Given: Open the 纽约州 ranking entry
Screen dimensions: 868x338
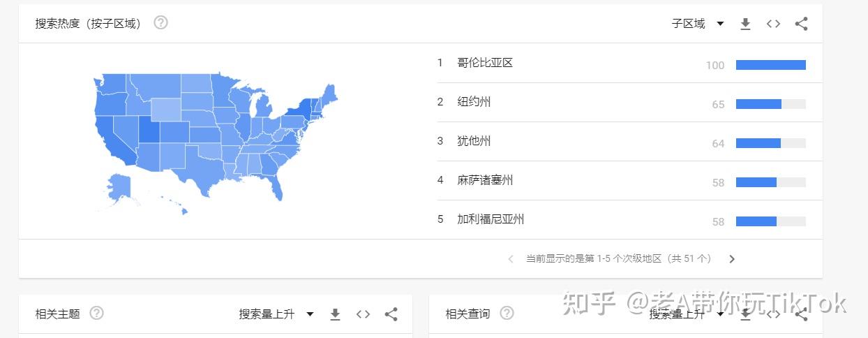Looking at the screenshot, I should [x=474, y=102].
